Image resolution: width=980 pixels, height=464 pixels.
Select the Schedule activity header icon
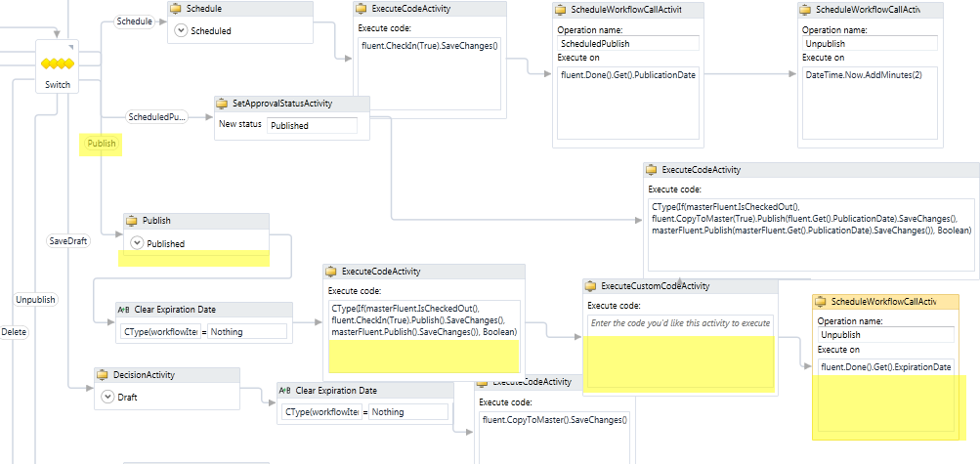click(x=176, y=9)
